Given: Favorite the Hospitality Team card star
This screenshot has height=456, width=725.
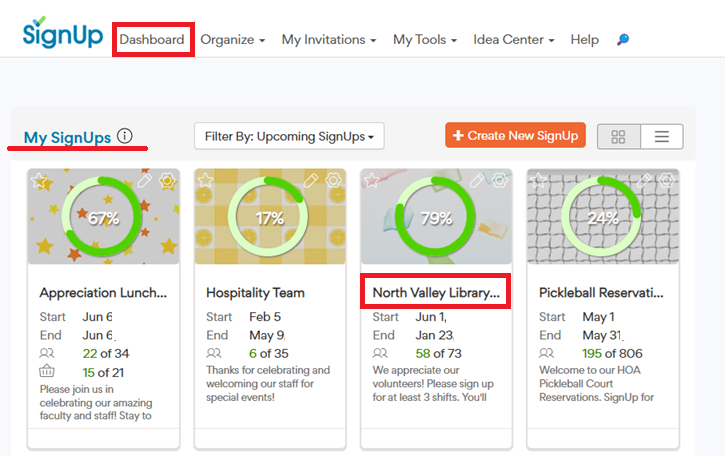Looking at the screenshot, I should [x=205, y=180].
